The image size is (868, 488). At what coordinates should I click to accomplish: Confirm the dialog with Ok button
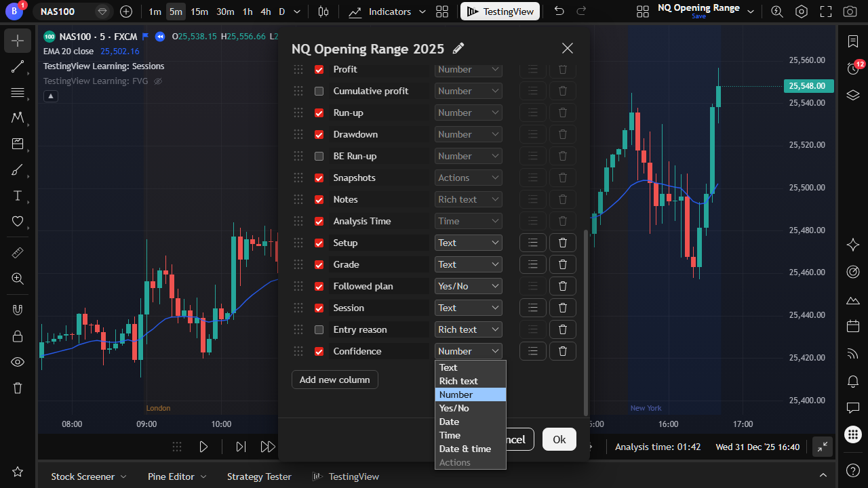coord(559,439)
